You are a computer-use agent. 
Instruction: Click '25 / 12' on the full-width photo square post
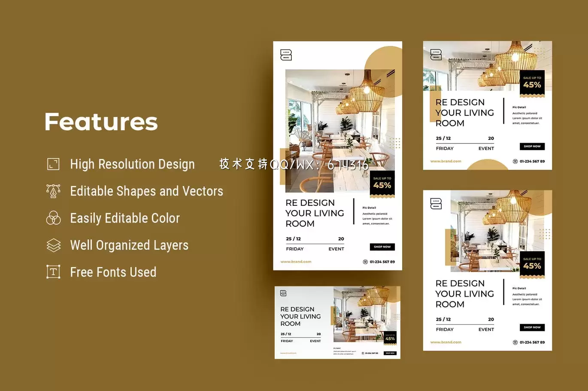pos(443,138)
